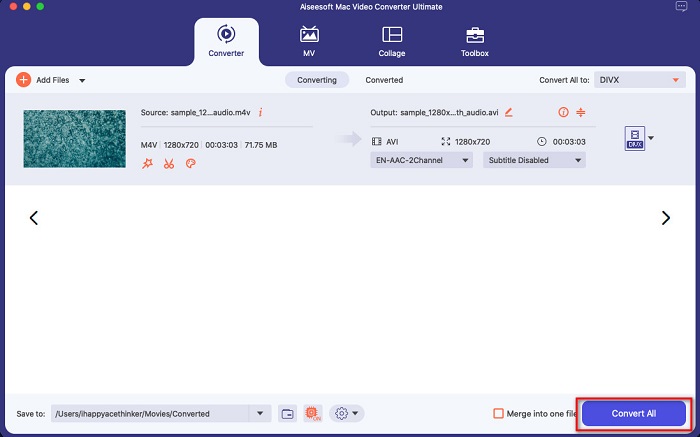
Task: Expand the EN-AAC-2Channel audio dropdown
Action: pyautogui.click(x=424, y=159)
